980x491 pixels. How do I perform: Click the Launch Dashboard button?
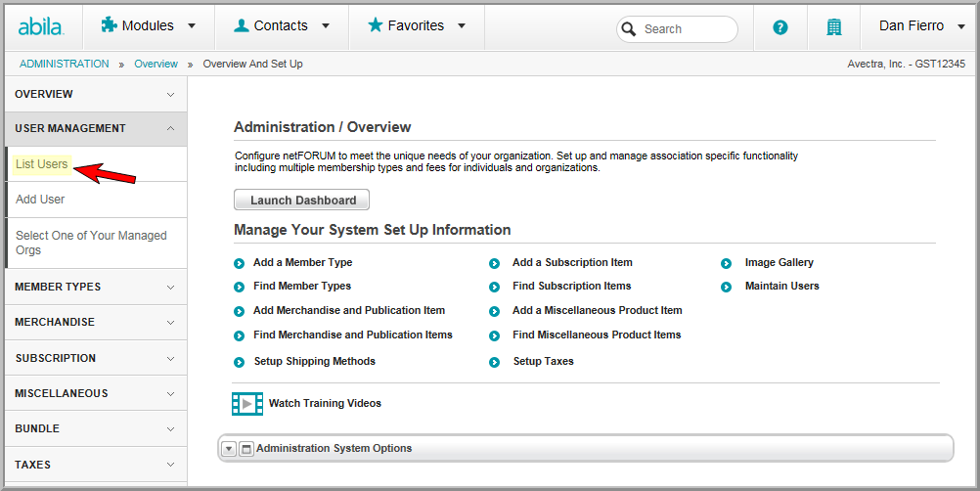tap(302, 200)
